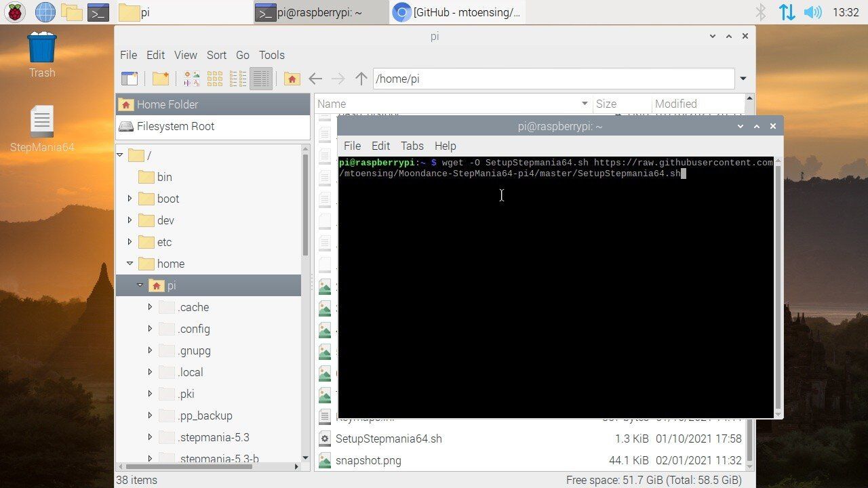Select snapshot.png file row
This screenshot has width=868, height=488.
click(531, 460)
